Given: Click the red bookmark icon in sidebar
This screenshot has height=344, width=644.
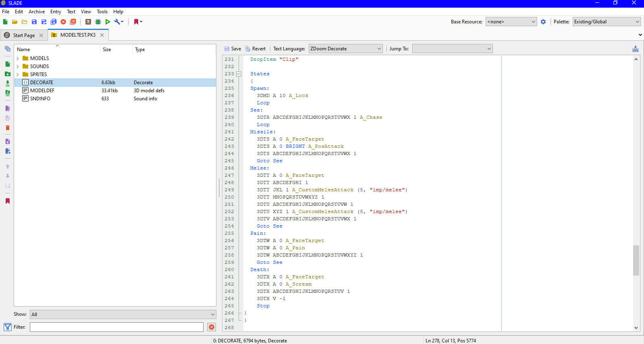Looking at the screenshot, I should pos(7,201).
